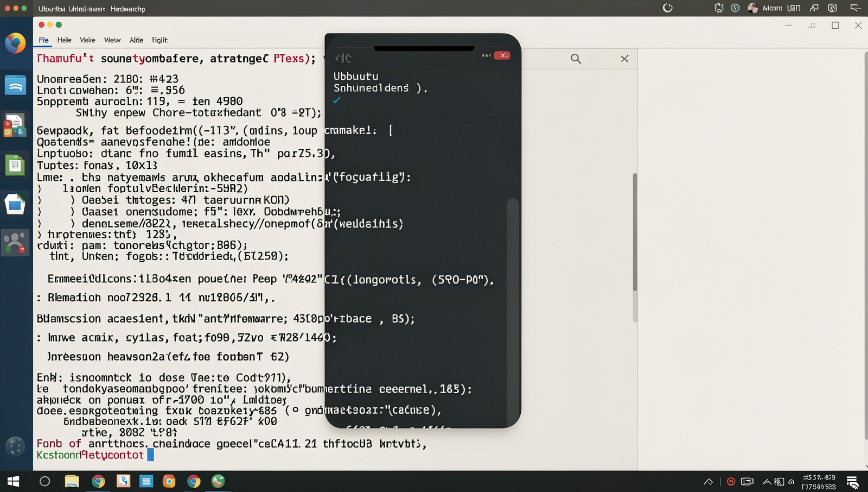Open the user avatar in the top bar

[752, 8]
